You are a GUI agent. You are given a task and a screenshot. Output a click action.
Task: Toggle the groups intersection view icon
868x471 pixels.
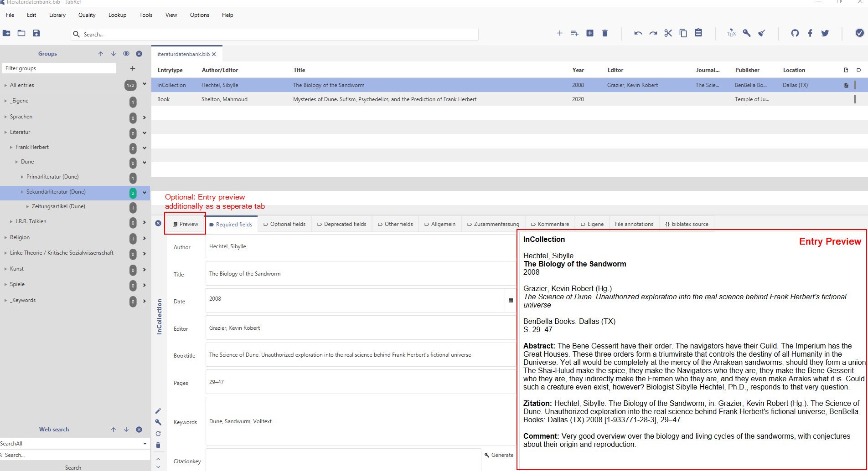(x=126, y=54)
